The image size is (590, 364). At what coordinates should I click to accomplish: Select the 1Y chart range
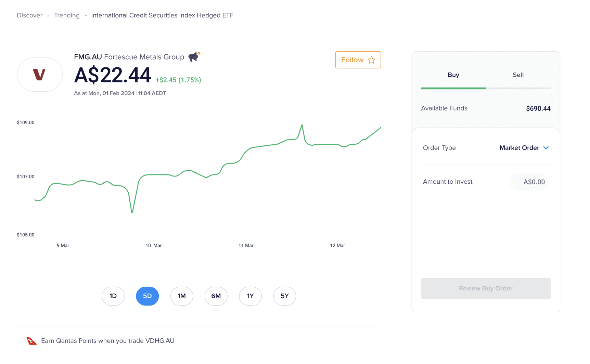coord(250,296)
